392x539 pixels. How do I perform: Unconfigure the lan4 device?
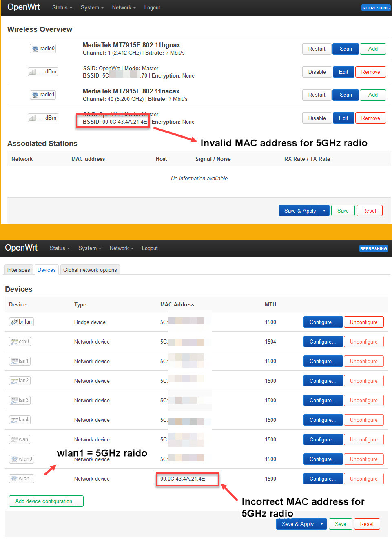(364, 420)
